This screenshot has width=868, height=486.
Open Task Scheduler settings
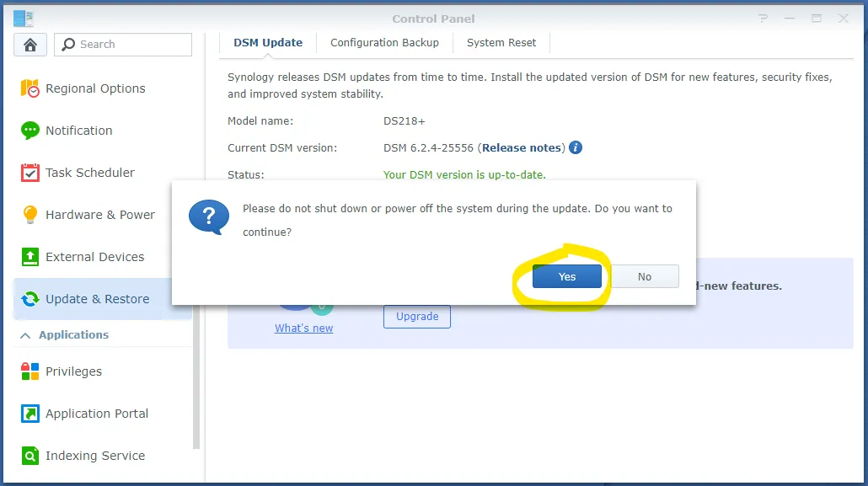103,173
